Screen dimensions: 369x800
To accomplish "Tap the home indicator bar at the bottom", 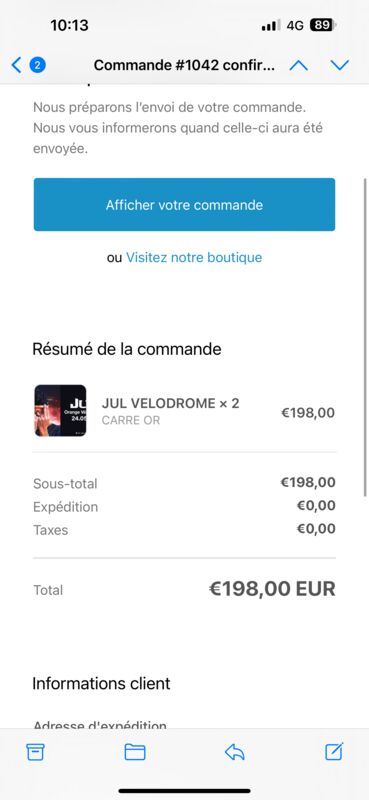I will (x=184, y=791).
